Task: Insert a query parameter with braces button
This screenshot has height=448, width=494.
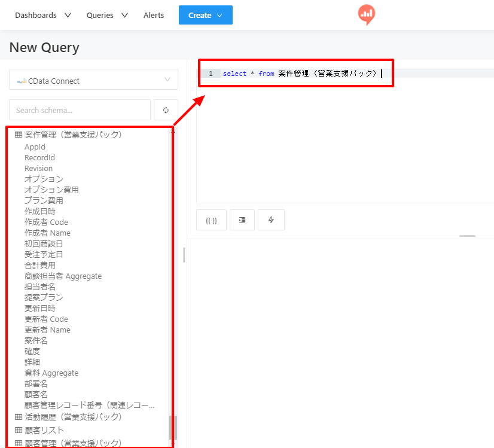Action: (x=211, y=220)
